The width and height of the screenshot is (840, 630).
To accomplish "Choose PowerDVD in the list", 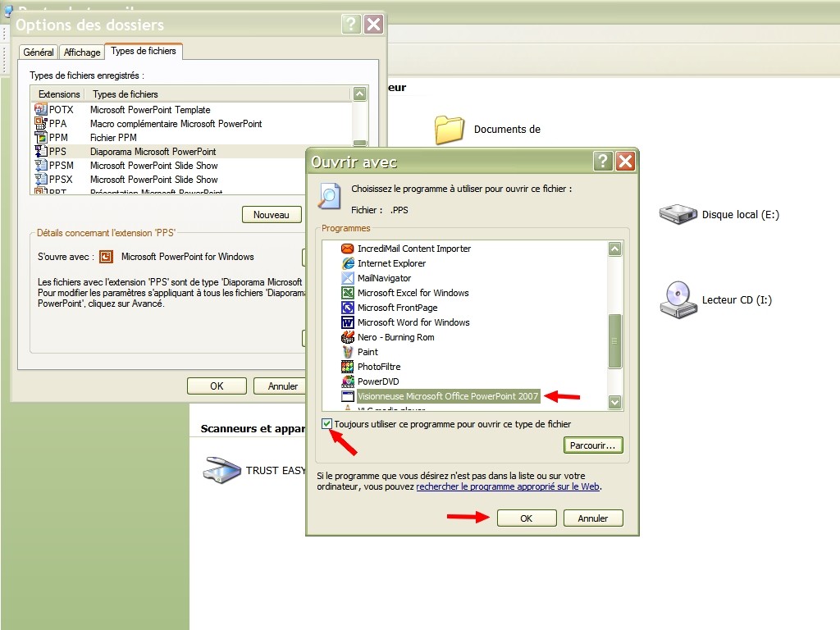I will (378, 381).
